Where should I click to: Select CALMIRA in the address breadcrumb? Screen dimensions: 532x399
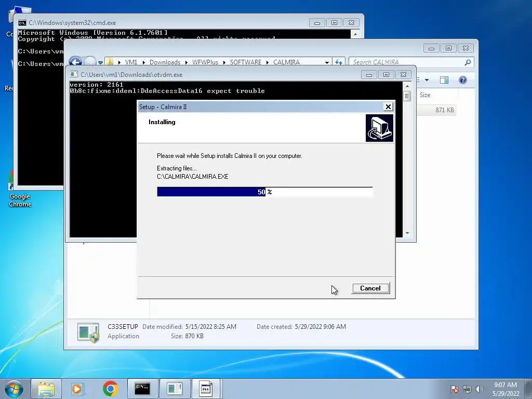[286, 62]
